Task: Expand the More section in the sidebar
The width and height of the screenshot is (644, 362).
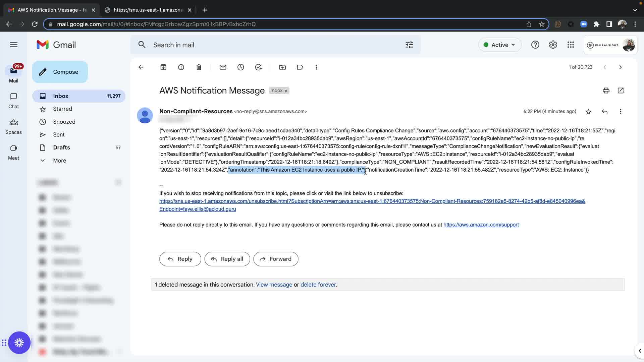Action: [x=59, y=161]
